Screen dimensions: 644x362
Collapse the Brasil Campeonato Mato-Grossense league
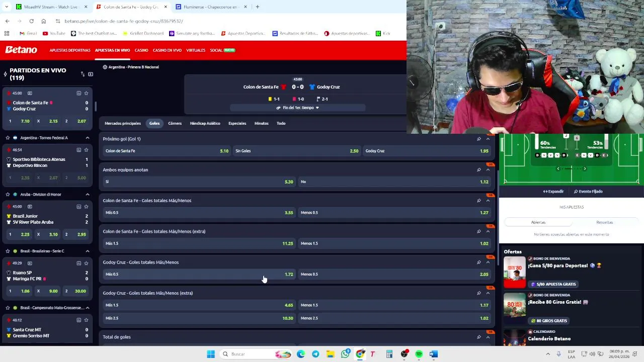(x=87, y=308)
